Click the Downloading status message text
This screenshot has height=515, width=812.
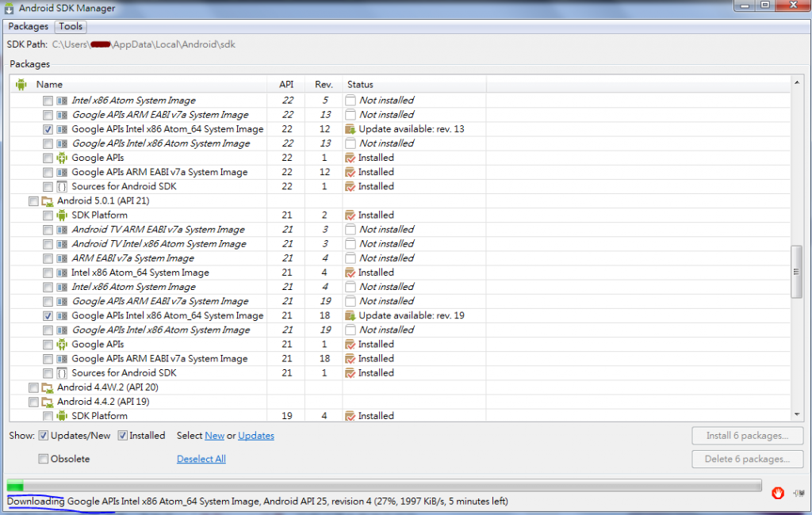(258, 501)
